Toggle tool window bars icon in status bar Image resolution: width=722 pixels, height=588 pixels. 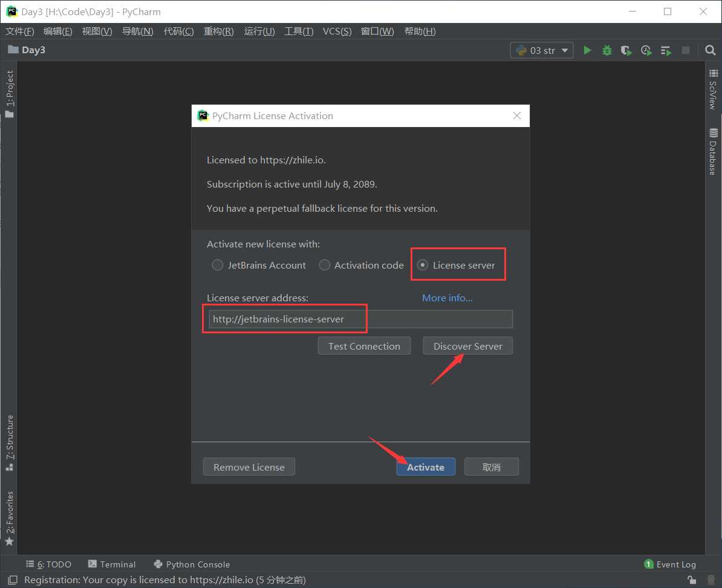point(13,580)
